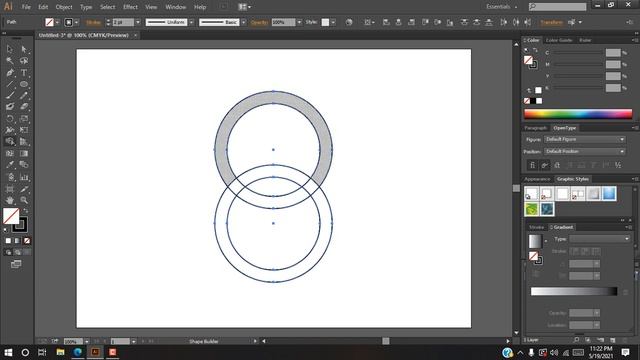Open the Effect menu
640x360 pixels.
coord(130,7)
